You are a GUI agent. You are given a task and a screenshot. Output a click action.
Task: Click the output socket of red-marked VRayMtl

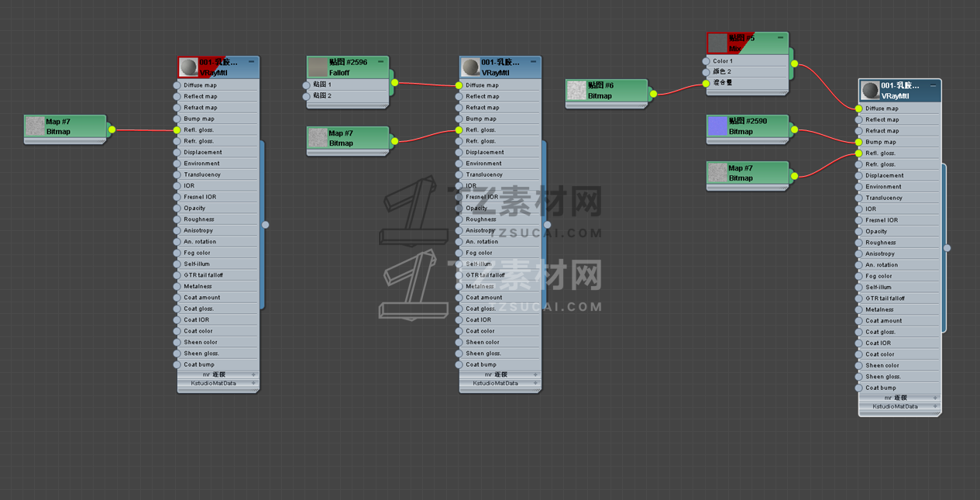[265, 225]
